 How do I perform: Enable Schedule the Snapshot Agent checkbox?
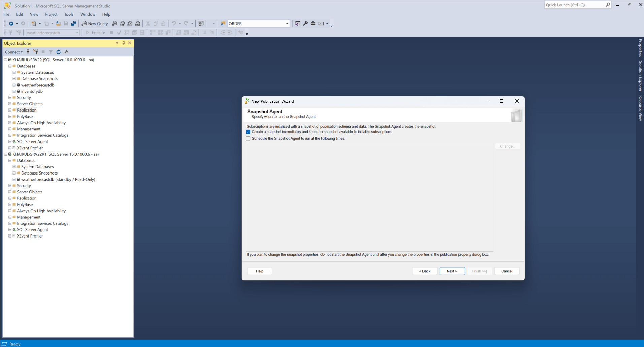click(248, 139)
